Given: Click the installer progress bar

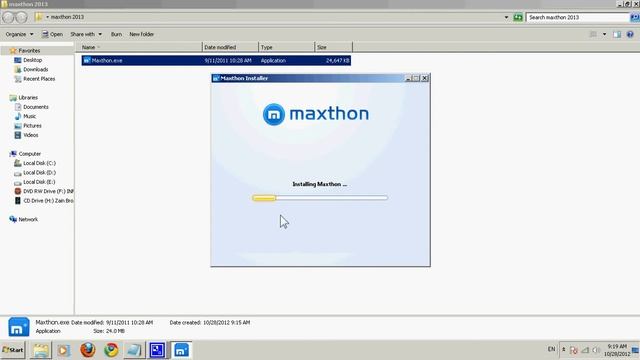Looking at the screenshot, I should click(x=320, y=198).
